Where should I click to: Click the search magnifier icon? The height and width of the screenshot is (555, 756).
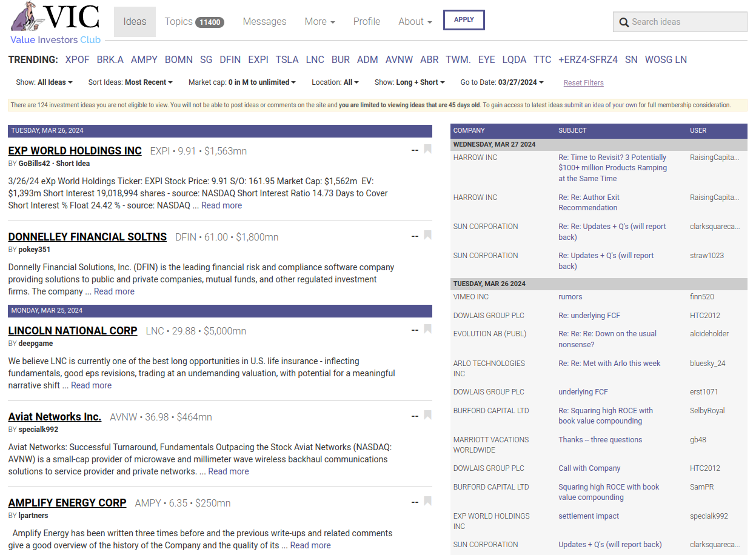(x=624, y=22)
